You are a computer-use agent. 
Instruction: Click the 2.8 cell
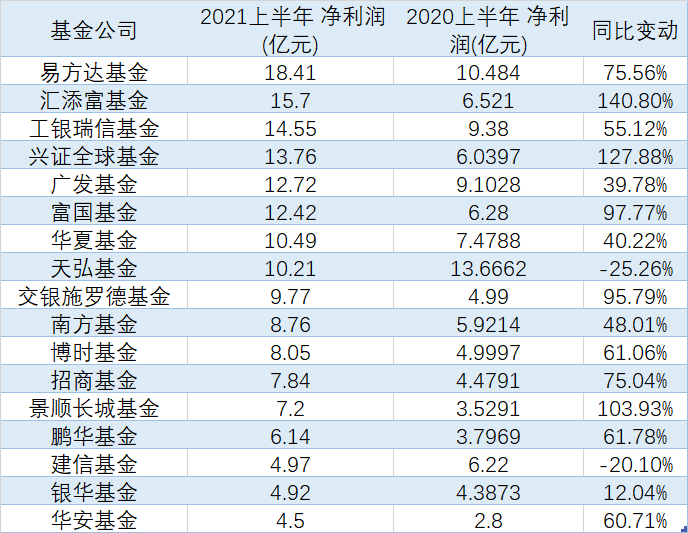(x=488, y=519)
